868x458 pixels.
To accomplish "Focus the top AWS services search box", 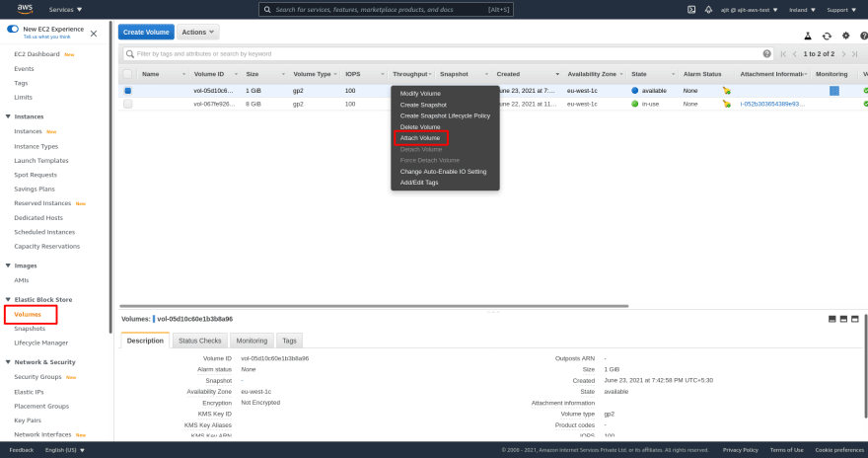I will 386,10.
